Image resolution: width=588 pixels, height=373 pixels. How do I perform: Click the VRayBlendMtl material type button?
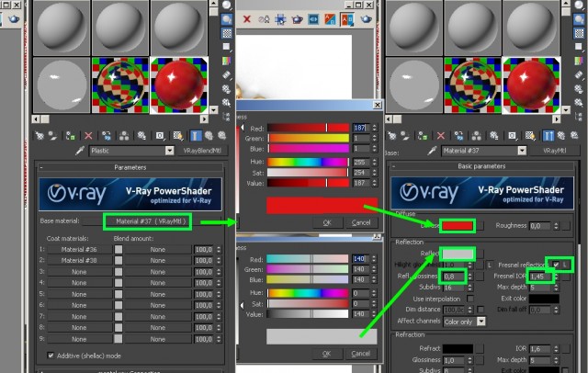pyautogui.click(x=202, y=151)
